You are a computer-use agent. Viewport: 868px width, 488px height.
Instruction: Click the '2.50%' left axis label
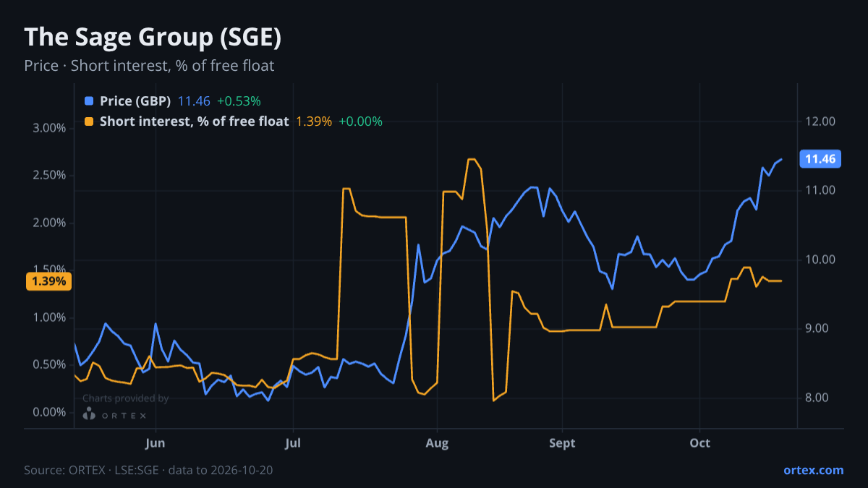click(50, 176)
